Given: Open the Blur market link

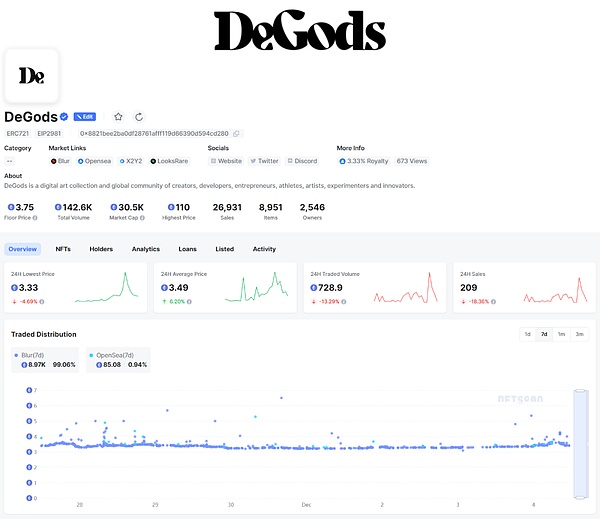Looking at the screenshot, I should click(x=61, y=161).
